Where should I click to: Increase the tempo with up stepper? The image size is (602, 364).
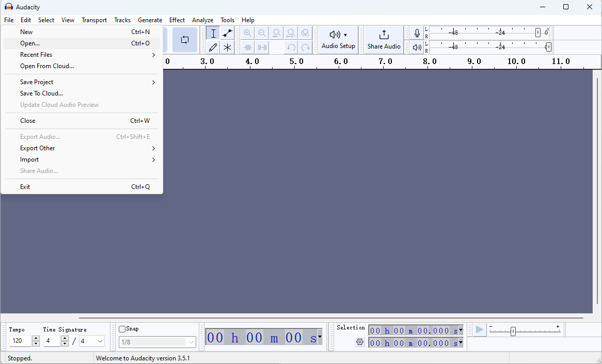36,338
